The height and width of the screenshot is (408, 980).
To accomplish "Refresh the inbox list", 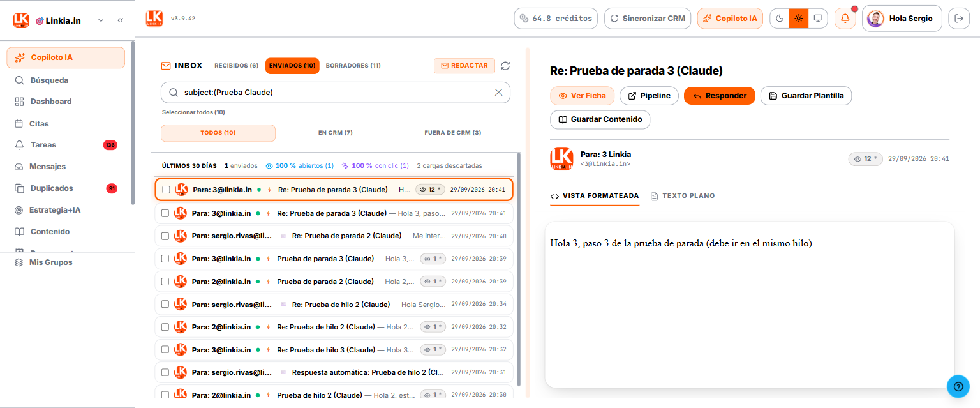I will 505,66.
